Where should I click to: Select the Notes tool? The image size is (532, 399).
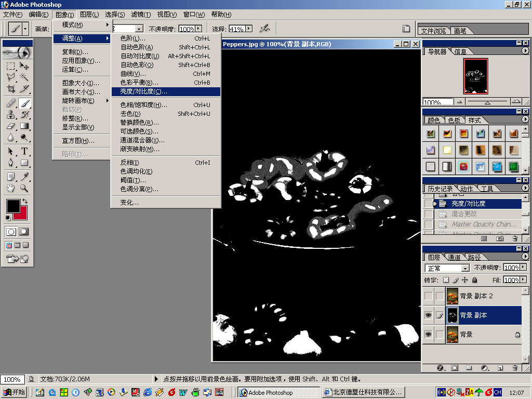[11, 177]
